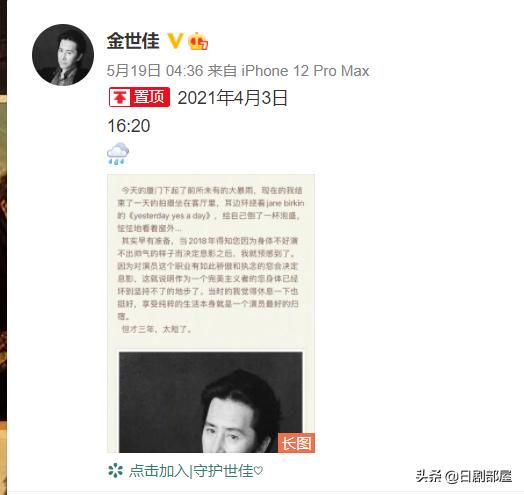Open the 点击加入 super-topic link
The height and width of the screenshot is (495, 524).
coord(159,471)
